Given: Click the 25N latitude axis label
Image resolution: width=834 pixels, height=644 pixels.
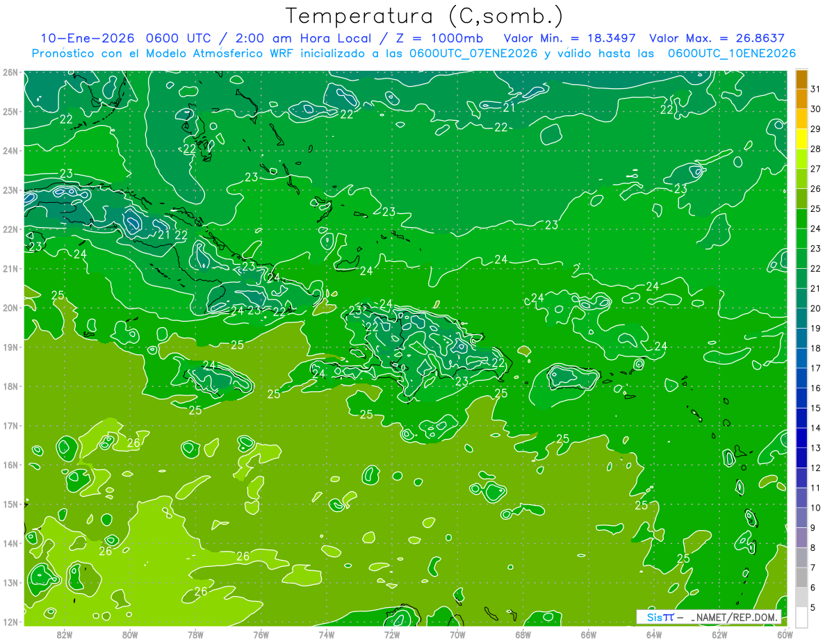Looking at the screenshot, I should [10, 111].
